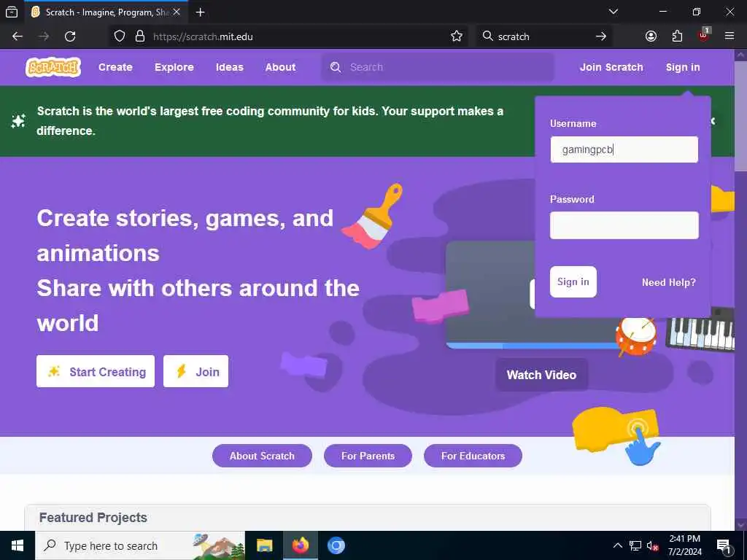Click the donation banner text

point(270,120)
